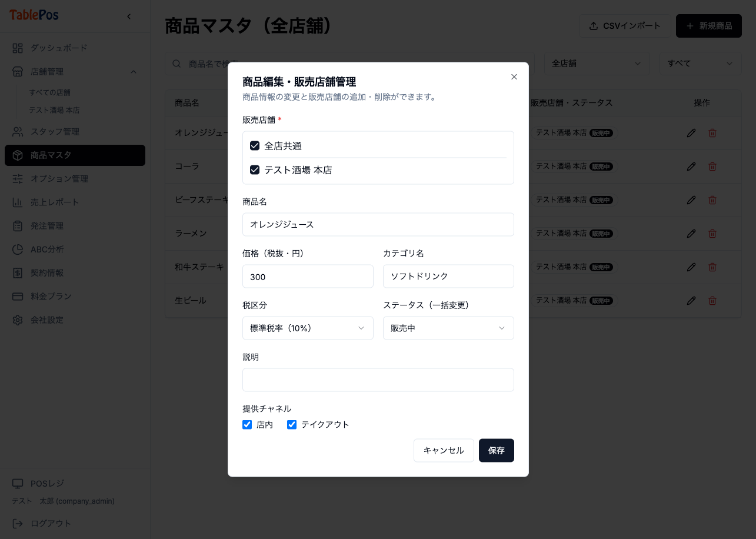Click the 新規商品 button
This screenshot has height=539, width=756.
(x=709, y=26)
